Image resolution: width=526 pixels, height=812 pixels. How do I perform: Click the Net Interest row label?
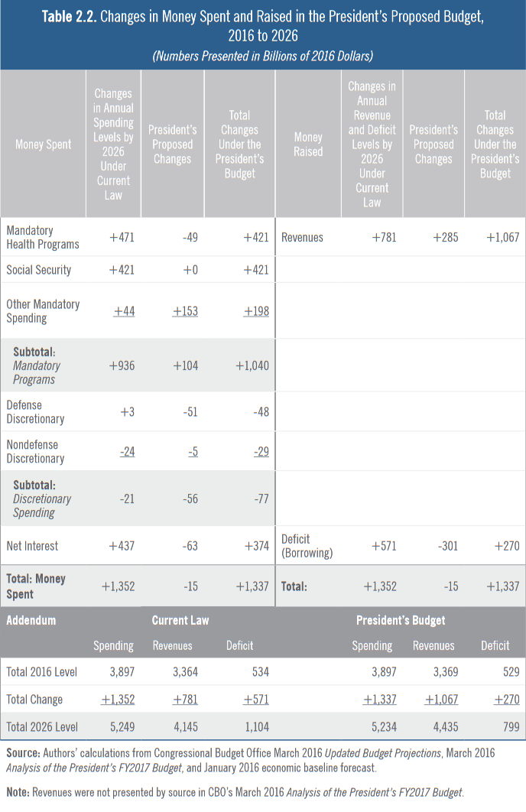33,546
